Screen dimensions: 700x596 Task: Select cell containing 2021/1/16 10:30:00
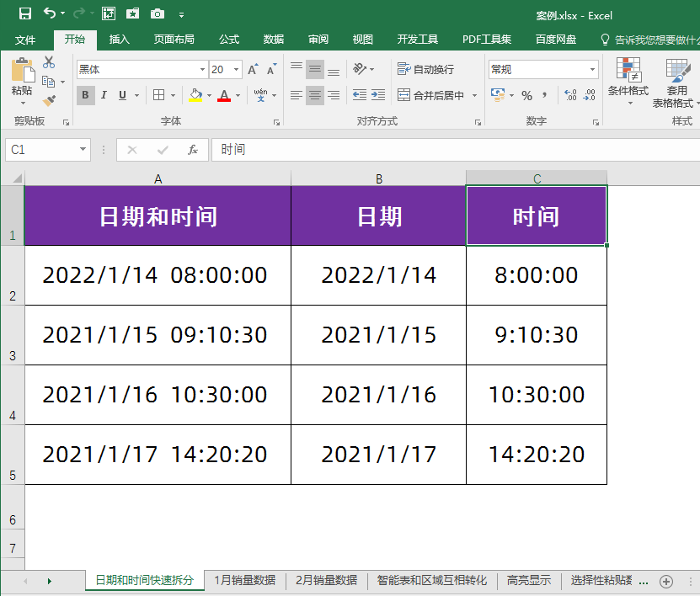point(158,395)
